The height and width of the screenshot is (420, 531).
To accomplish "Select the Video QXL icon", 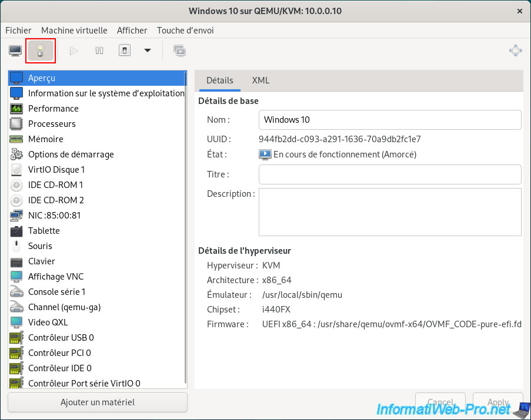I will click(16, 322).
